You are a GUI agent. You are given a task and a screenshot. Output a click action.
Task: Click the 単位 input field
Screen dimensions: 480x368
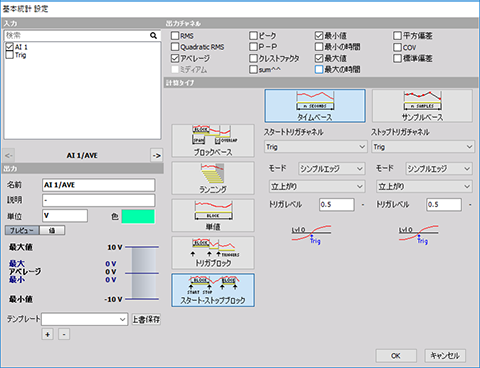tap(65, 216)
